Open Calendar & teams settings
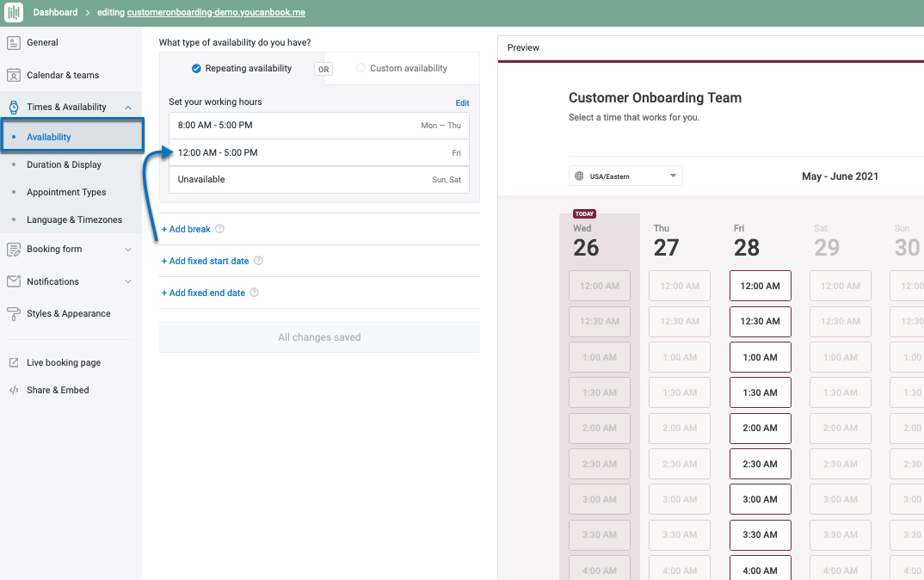The width and height of the screenshot is (924, 580). (63, 75)
